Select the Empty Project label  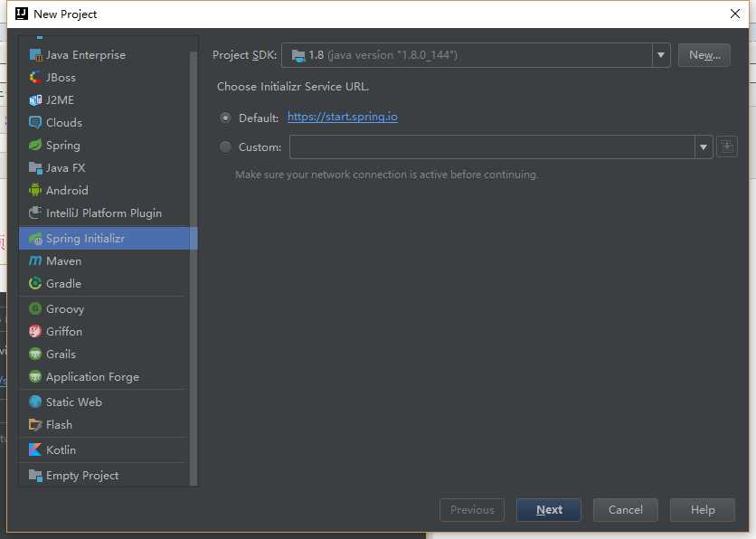pos(82,476)
